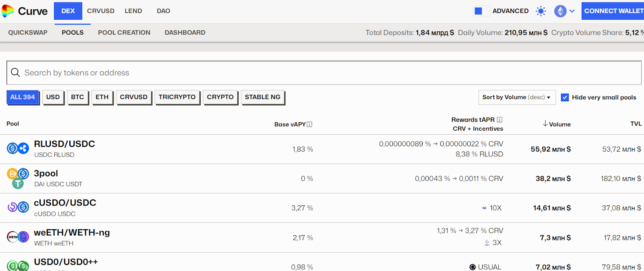
Task: Filter pools by STABLE NG
Action: [263, 97]
